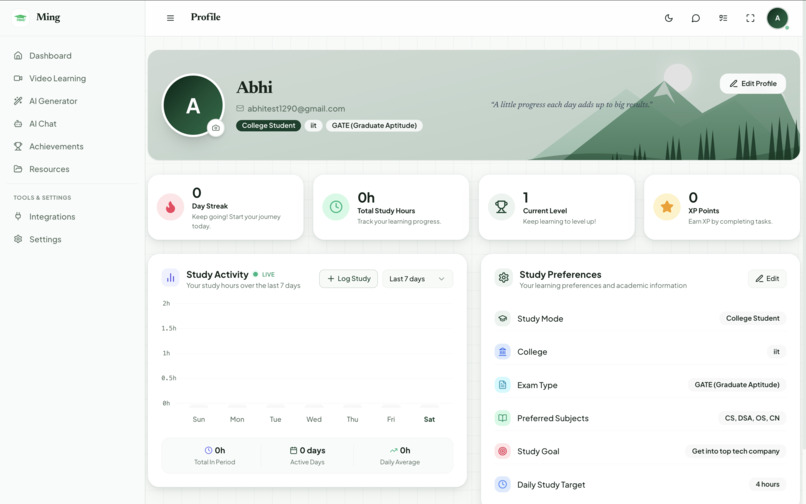Click the Edit Profile button
Image resolution: width=806 pixels, height=504 pixels.
(x=753, y=83)
